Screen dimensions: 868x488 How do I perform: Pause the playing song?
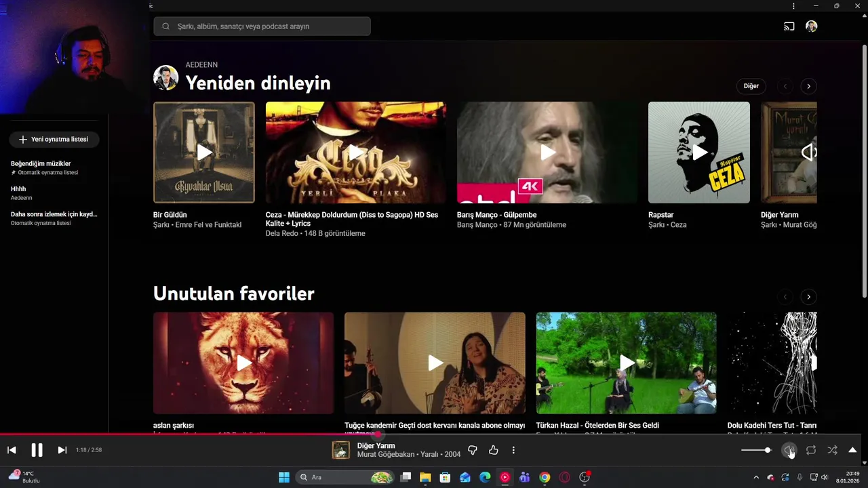(x=37, y=450)
